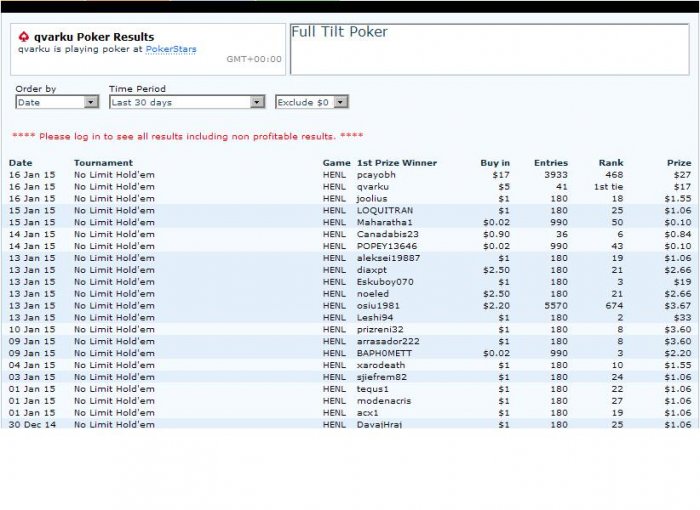Select winner name sjiefrem82

point(382,377)
